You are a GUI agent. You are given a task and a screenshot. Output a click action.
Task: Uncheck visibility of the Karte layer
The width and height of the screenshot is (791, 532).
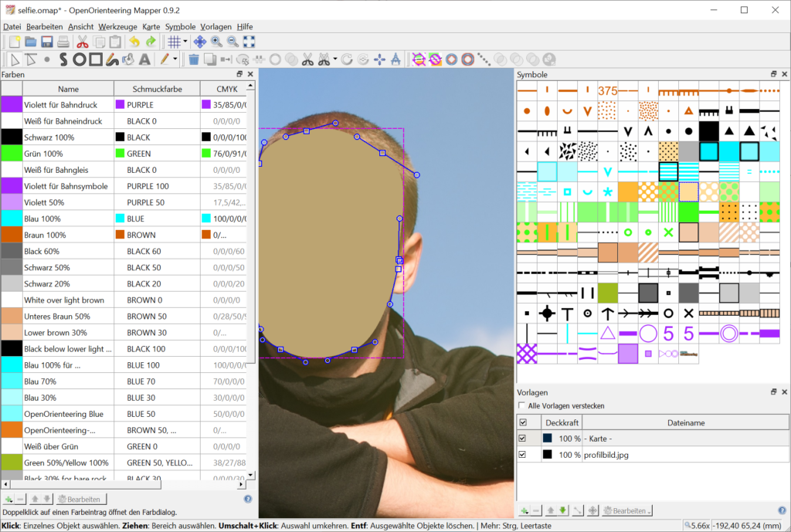(x=523, y=439)
